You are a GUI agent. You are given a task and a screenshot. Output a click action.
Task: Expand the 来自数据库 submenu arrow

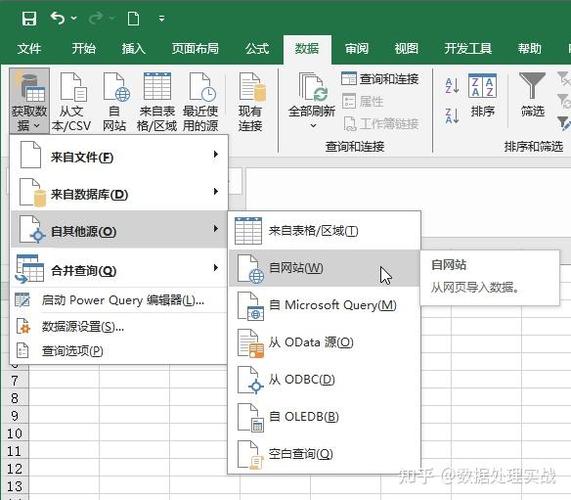(216, 191)
